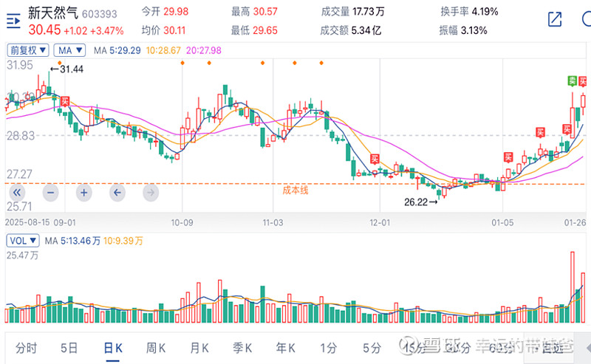The height and width of the screenshot is (364, 591).
Task: Open the MA indicator dropdown
Action: (x=70, y=50)
